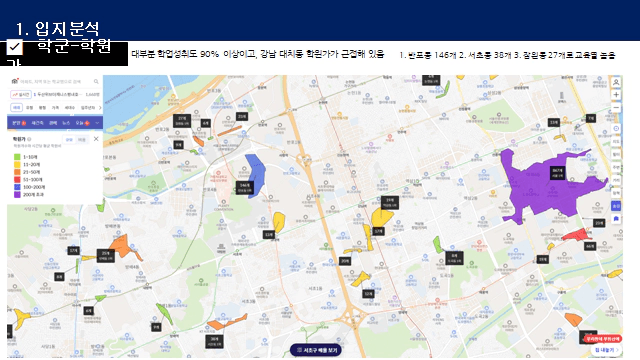
Task: Close the 학원가 legend panel
Action: [96, 139]
